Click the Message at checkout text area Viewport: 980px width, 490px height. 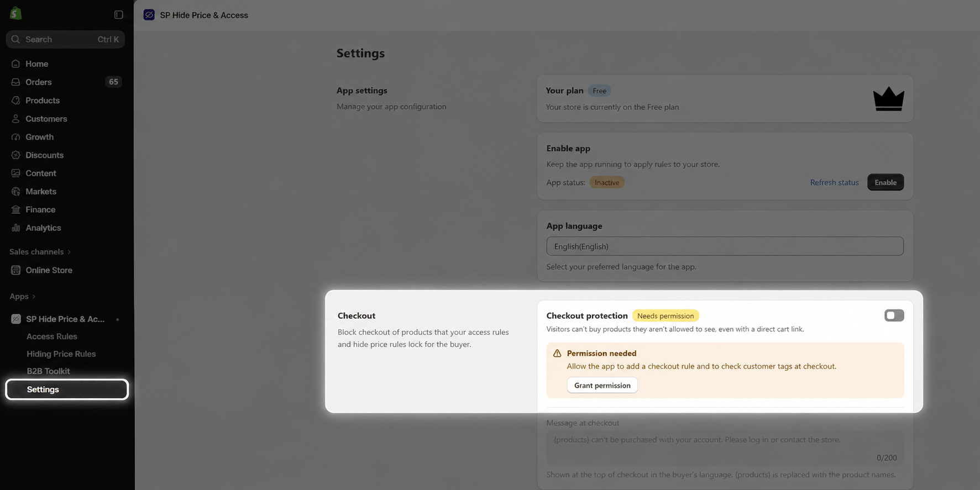725,448
